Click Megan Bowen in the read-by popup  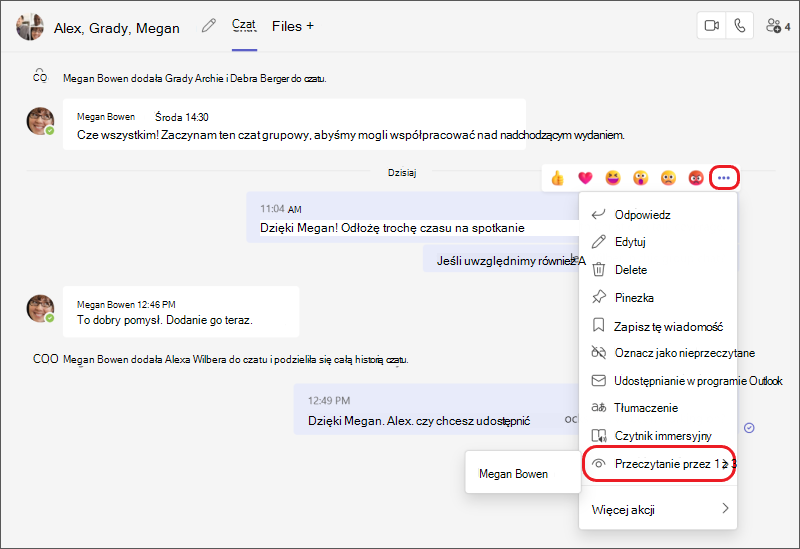(513, 474)
